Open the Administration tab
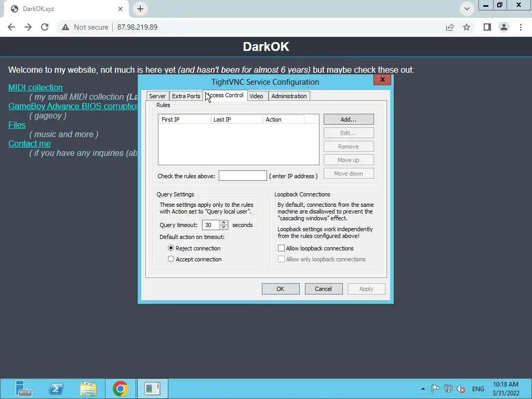The image size is (532, 399). click(x=289, y=96)
